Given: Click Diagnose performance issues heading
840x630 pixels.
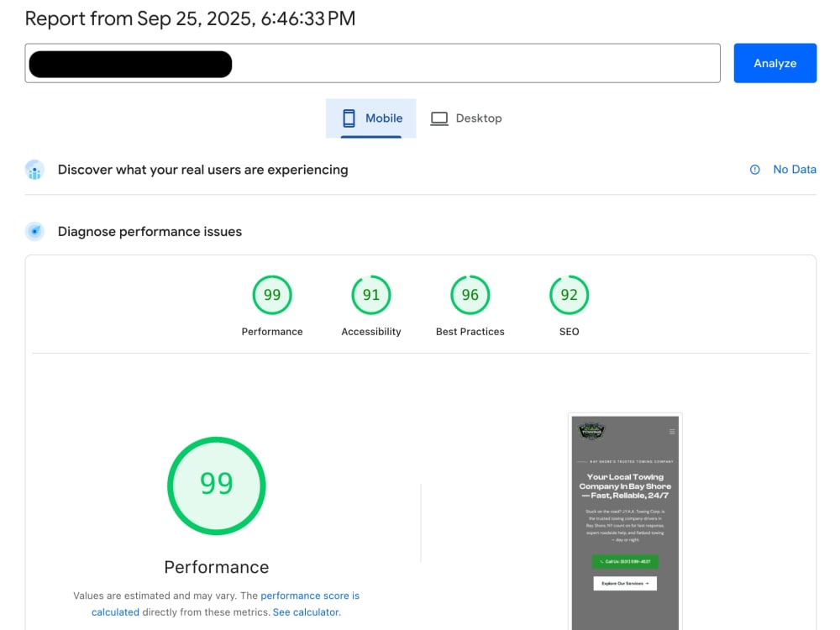Looking at the screenshot, I should [150, 232].
